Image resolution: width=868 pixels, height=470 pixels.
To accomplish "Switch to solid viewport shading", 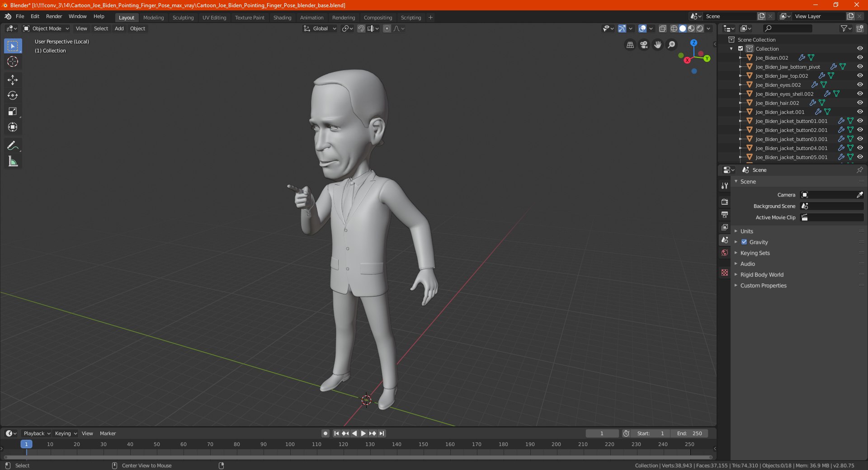I will 683,28.
